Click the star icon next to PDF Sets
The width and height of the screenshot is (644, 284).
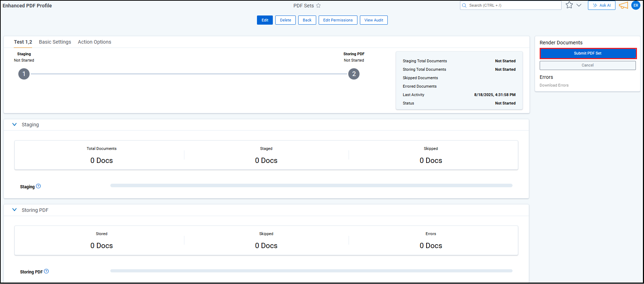(x=318, y=6)
